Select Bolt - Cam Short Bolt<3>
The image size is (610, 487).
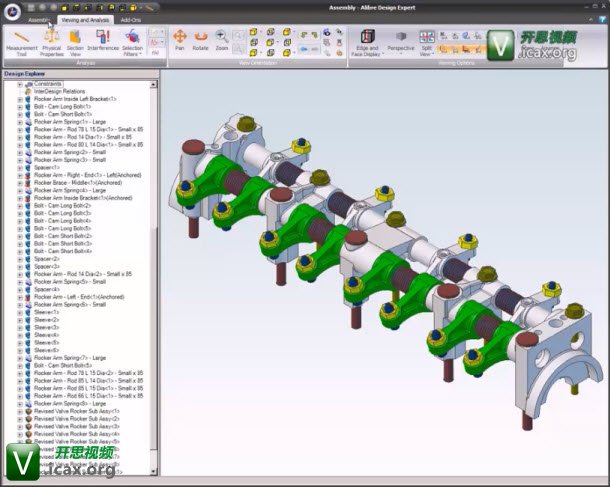pos(63,244)
